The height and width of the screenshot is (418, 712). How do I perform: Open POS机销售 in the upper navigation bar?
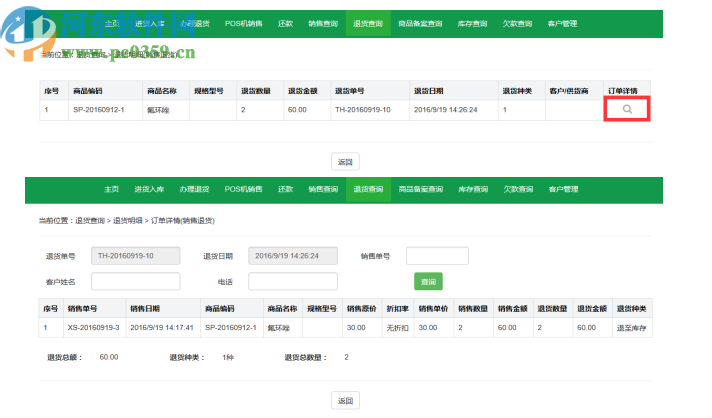[244, 24]
